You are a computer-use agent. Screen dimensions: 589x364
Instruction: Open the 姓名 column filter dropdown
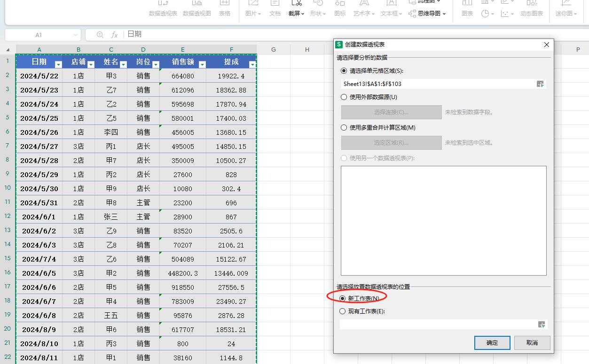click(x=123, y=65)
